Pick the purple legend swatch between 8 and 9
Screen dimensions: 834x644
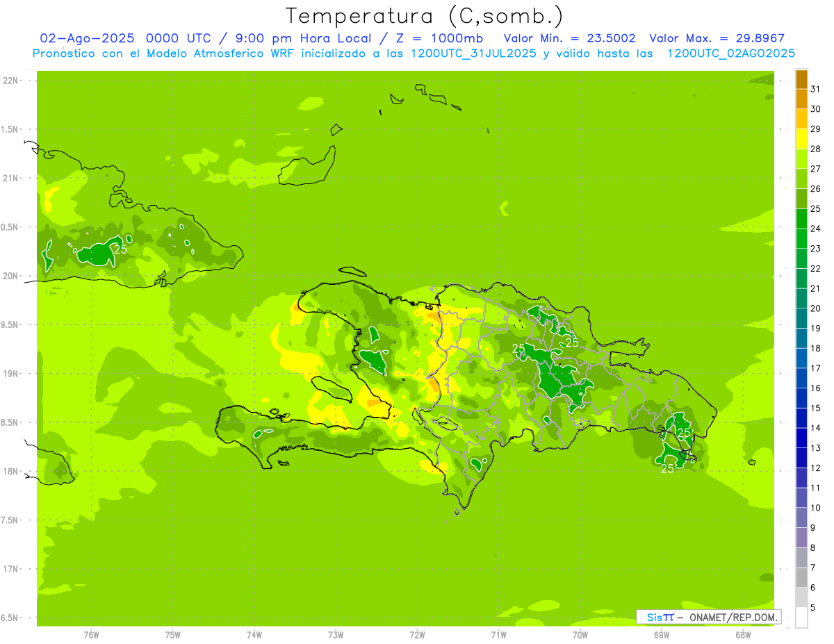point(801,538)
